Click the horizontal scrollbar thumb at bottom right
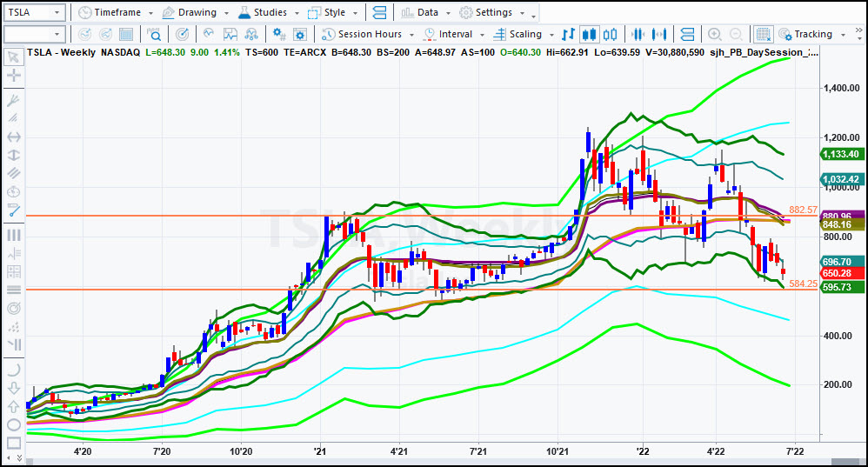 point(845,461)
